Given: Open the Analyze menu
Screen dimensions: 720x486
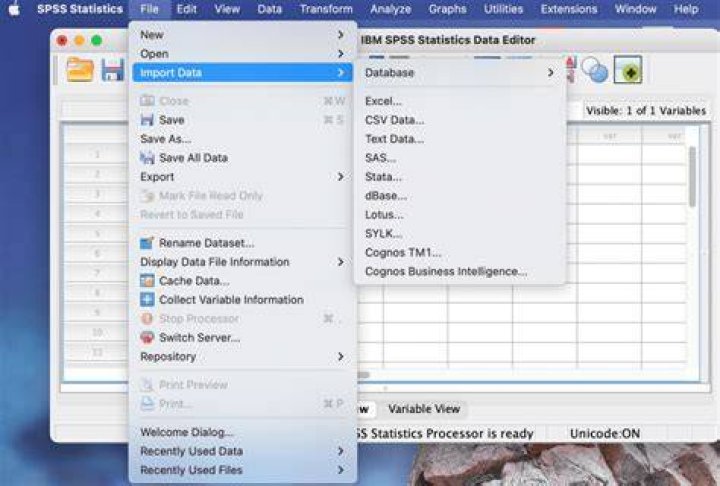Looking at the screenshot, I should pos(391,9).
